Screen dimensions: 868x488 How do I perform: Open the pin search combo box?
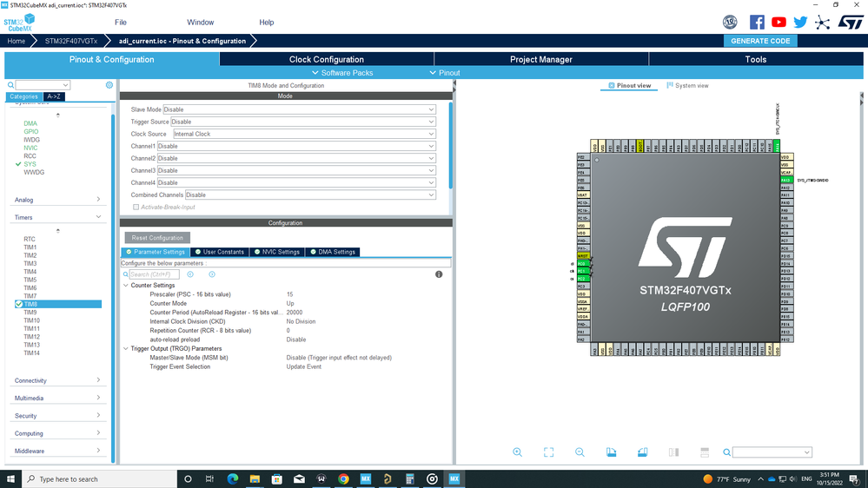(x=772, y=452)
